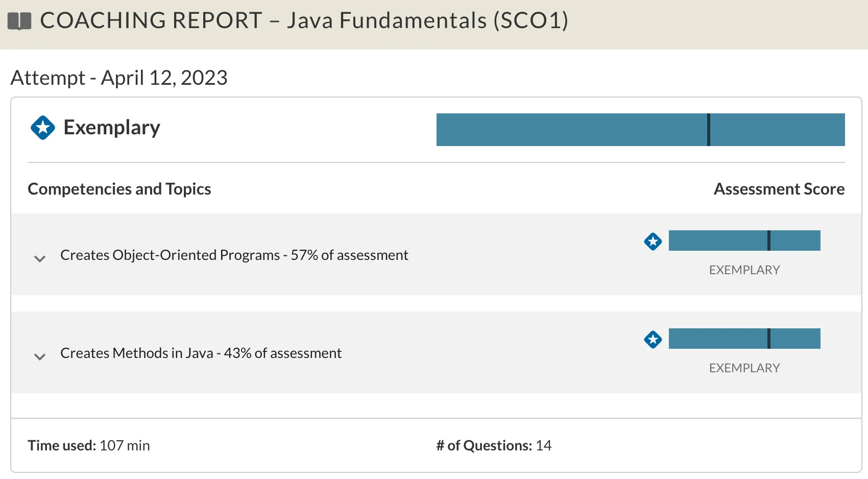
Task: Expand the Creates Object-Oriented Programs chevron
Action: [x=40, y=258]
